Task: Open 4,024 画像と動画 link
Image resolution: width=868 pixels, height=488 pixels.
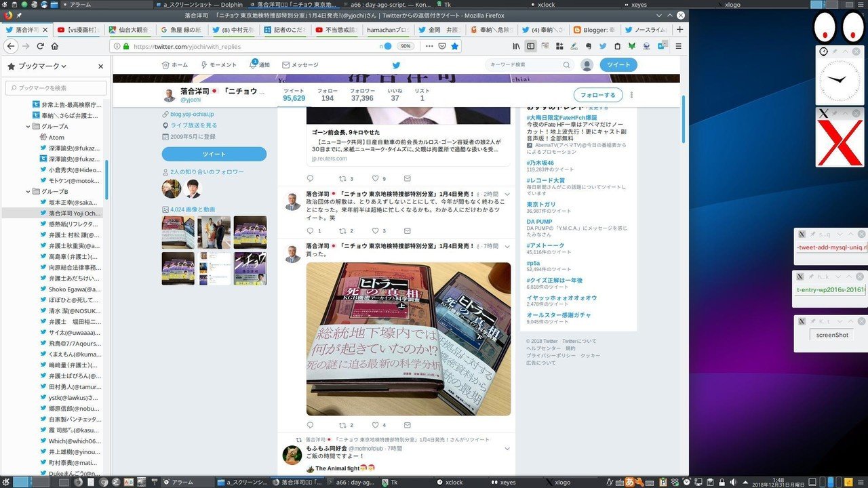Action: pos(193,209)
